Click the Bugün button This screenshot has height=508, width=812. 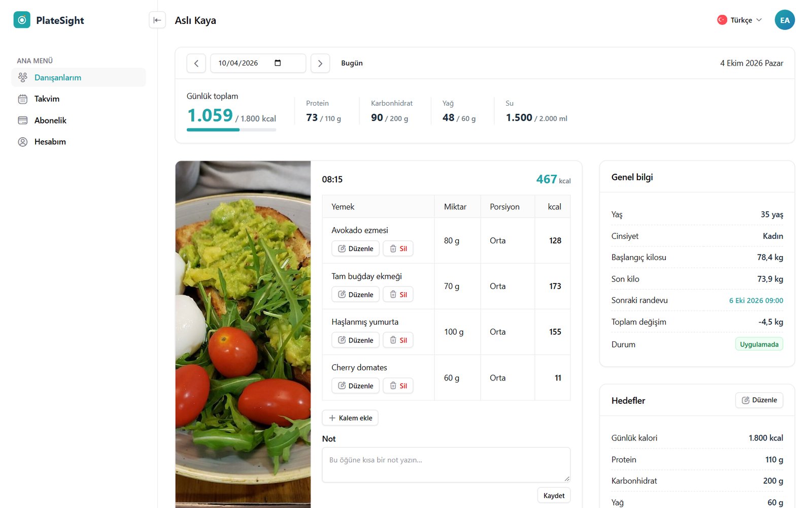352,63
